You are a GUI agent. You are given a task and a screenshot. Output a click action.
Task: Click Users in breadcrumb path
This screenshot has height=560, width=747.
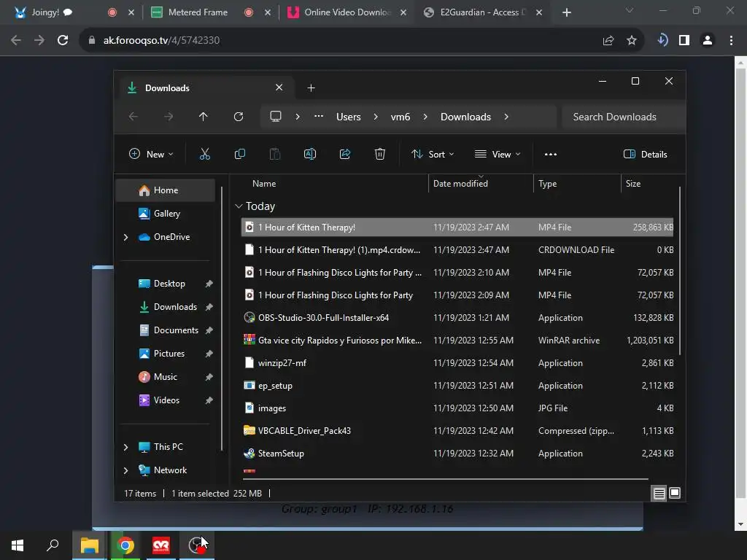point(348,117)
